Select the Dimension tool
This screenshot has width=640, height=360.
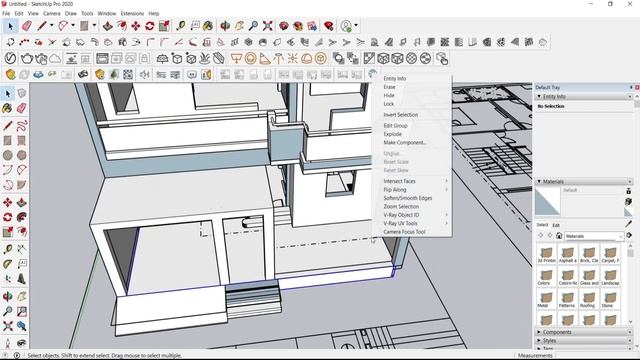[x=22, y=249]
